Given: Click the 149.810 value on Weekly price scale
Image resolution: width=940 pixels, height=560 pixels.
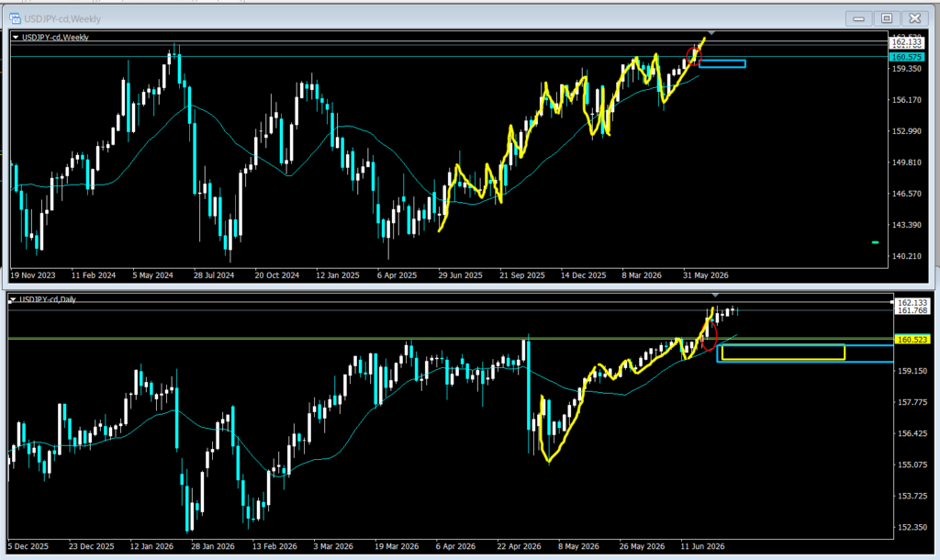Looking at the screenshot, I should [906, 162].
